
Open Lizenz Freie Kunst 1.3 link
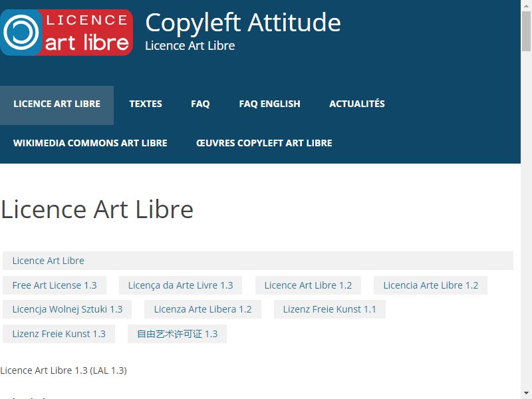pos(59,334)
